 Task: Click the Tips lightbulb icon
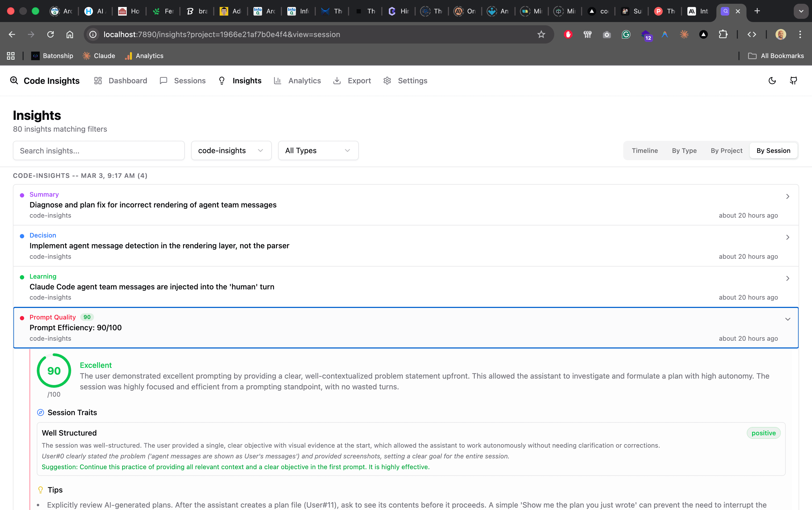coord(41,489)
